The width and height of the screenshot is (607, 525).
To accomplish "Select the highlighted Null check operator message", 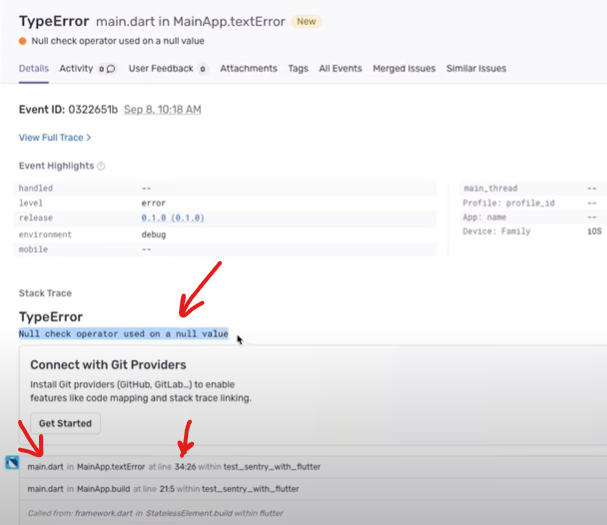I will click(123, 334).
